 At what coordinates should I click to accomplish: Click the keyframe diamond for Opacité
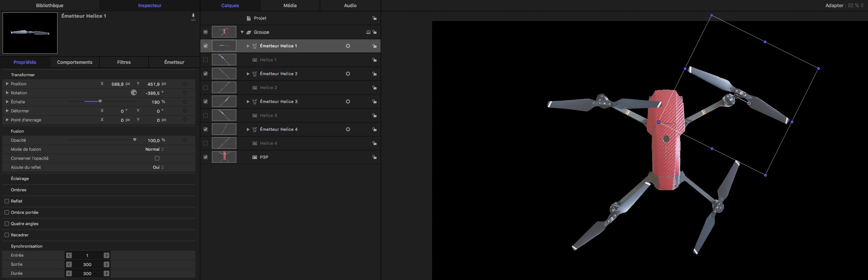(185, 140)
